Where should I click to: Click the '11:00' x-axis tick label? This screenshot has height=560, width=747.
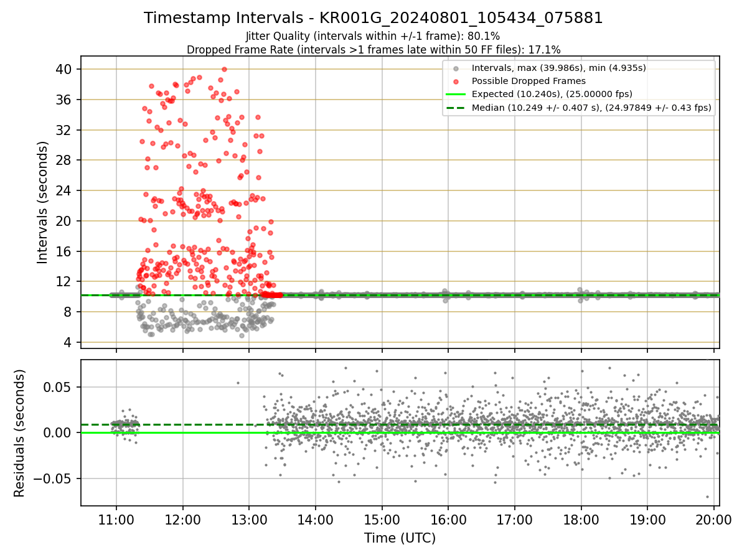(x=116, y=518)
